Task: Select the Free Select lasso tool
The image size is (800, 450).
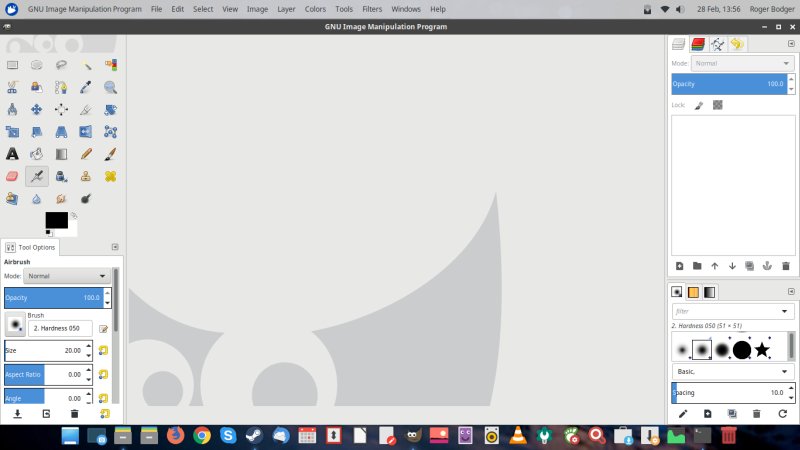Action: click(x=61, y=65)
